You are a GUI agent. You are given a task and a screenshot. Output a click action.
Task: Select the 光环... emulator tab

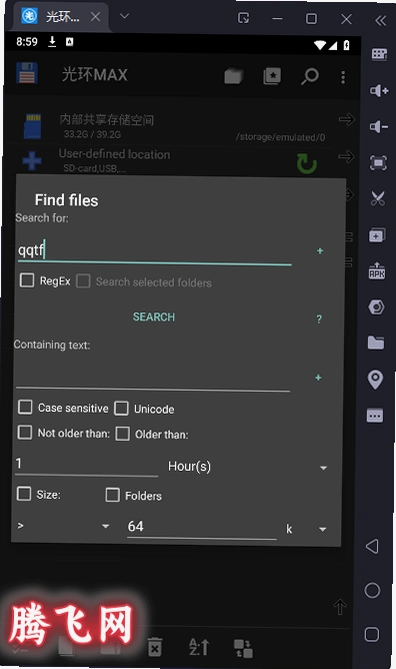tap(62, 17)
